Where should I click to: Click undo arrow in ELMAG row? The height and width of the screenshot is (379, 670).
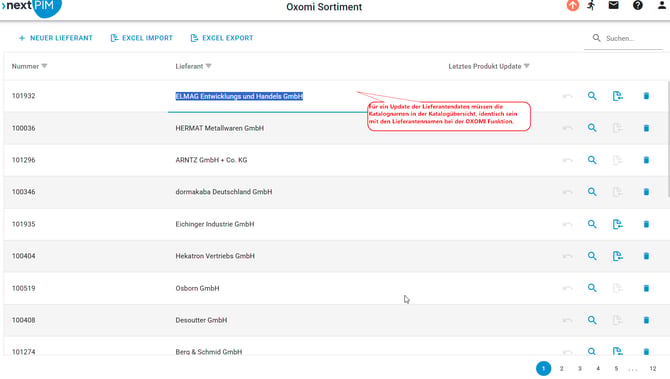[567, 96]
